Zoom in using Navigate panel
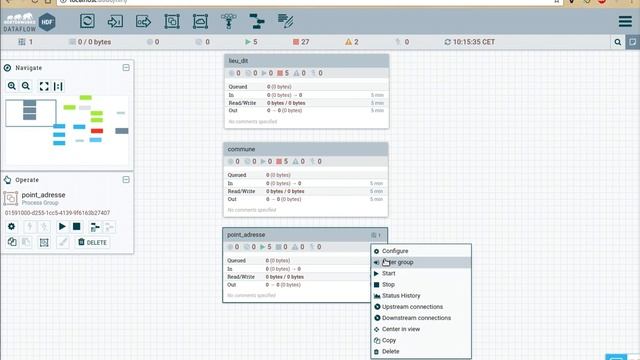This screenshot has height=360, width=640. tap(11, 86)
